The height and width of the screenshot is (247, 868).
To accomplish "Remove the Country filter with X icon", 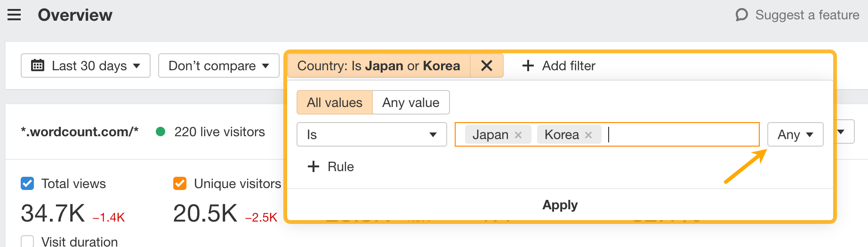I will coord(487,66).
